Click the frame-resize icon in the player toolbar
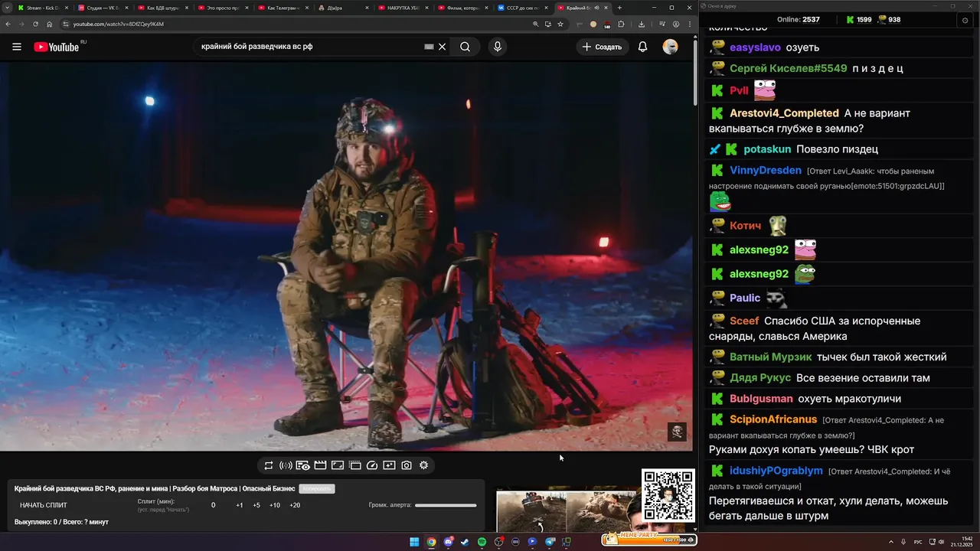Viewport: 980px width, 551px height. tap(338, 465)
